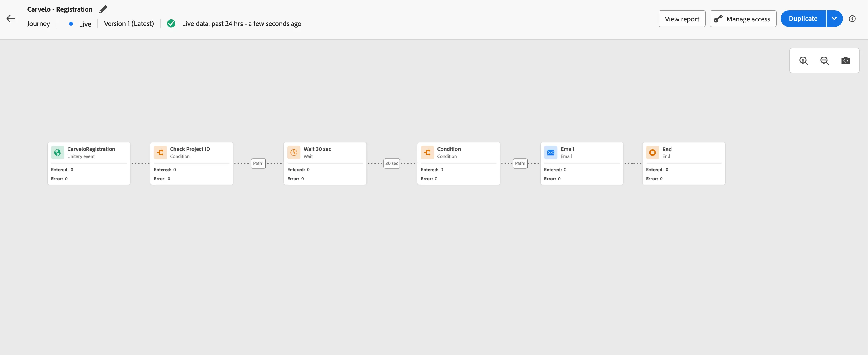Zoom out of the journey canvas

coord(824,61)
